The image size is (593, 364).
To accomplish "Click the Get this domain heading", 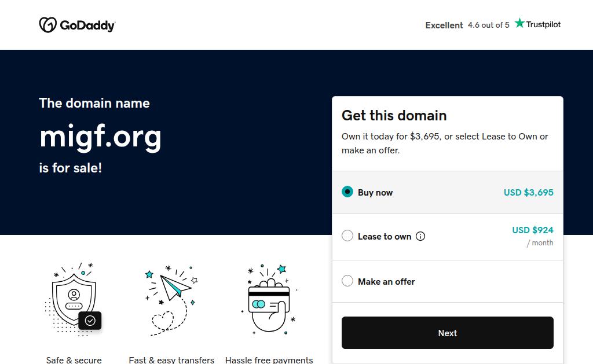I will (394, 115).
